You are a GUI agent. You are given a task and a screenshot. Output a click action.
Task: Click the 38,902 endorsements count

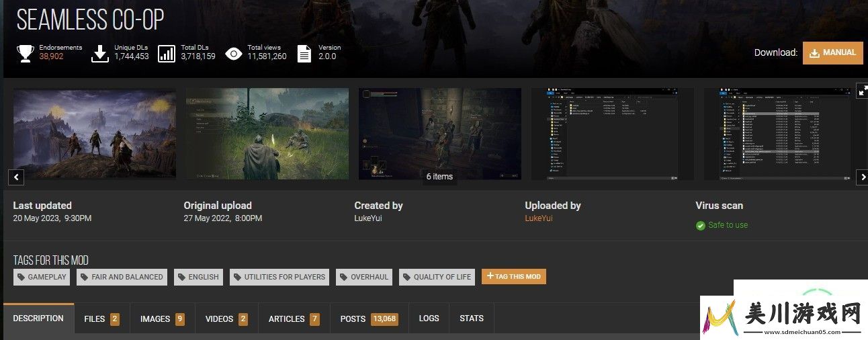tap(51, 56)
